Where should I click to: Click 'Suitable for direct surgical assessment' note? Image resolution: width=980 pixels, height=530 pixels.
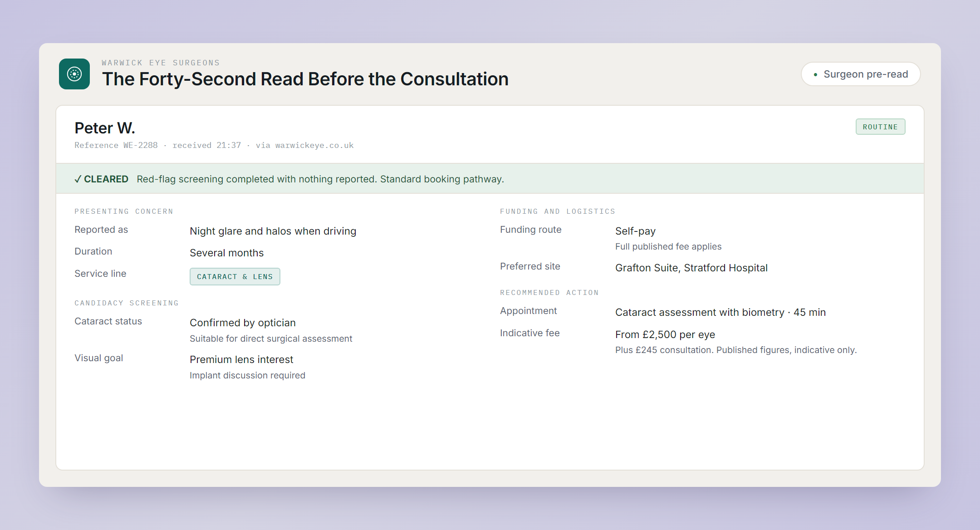pos(271,339)
